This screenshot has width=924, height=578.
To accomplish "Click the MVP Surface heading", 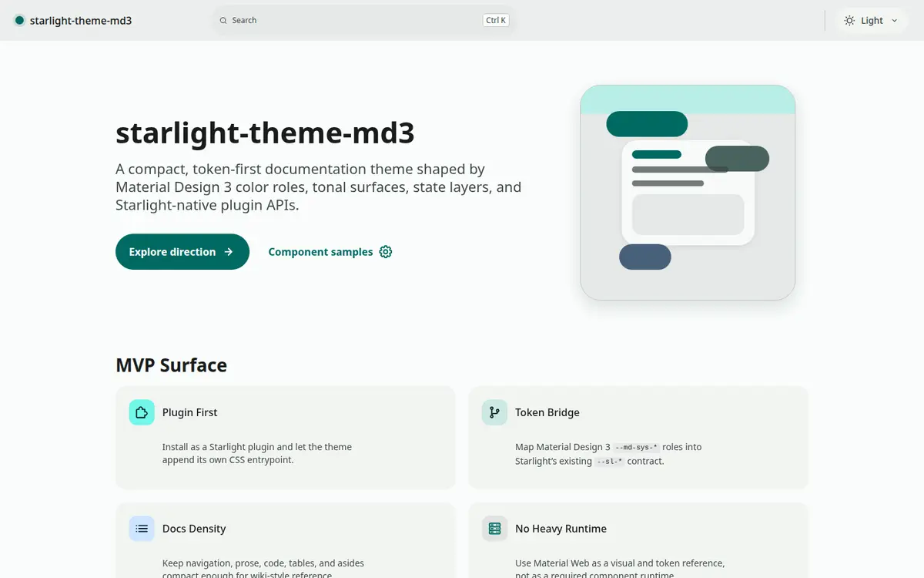I will point(171,365).
